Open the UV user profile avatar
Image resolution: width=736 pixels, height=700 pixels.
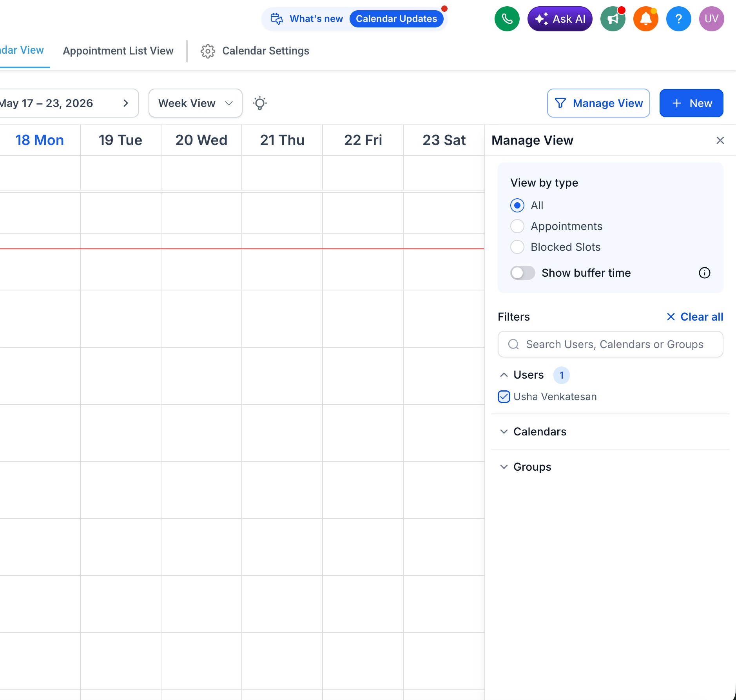click(711, 19)
